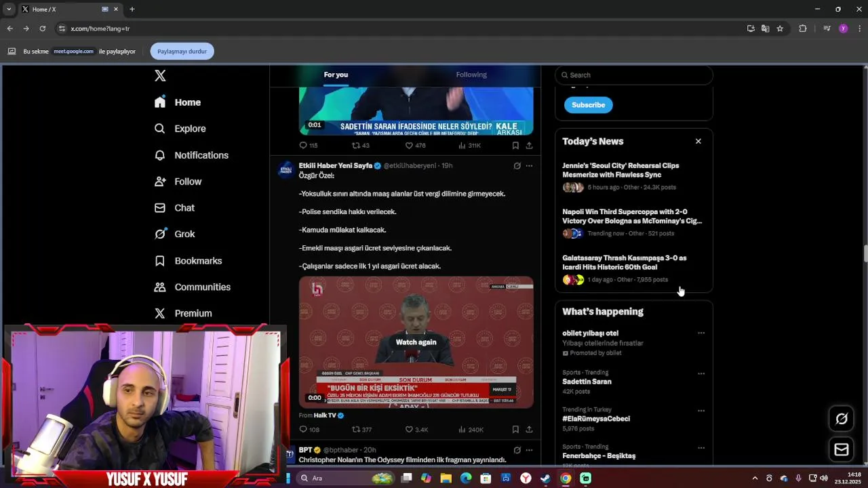Open Notifications in the sidebar
Screen dimensions: 868x488
click(x=191, y=155)
